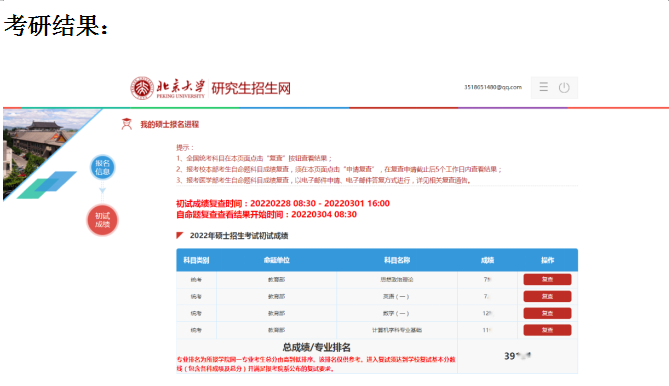Click the 操作 column header
The image size is (669, 386).
click(547, 260)
